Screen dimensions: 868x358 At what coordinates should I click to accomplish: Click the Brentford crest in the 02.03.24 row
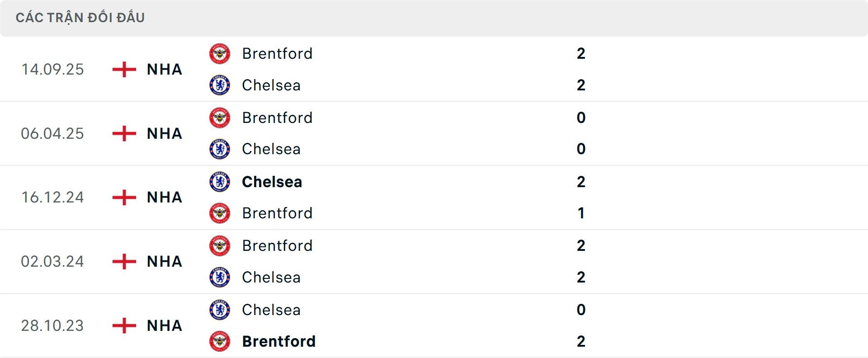coord(219,245)
